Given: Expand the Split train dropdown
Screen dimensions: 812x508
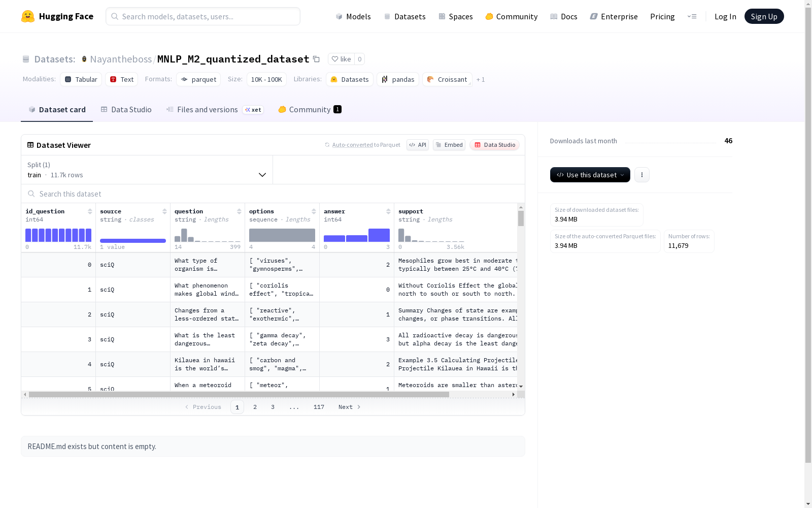Looking at the screenshot, I should point(147,170).
